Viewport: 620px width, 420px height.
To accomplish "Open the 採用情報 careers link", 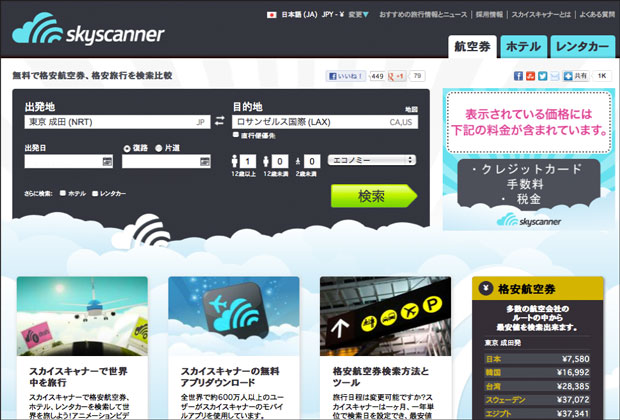I will pyautogui.click(x=490, y=15).
